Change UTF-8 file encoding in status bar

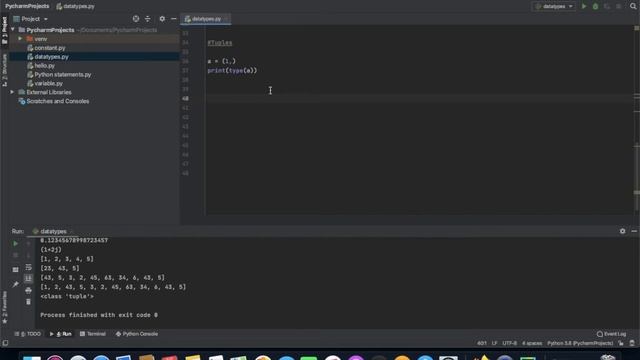pyautogui.click(x=509, y=343)
